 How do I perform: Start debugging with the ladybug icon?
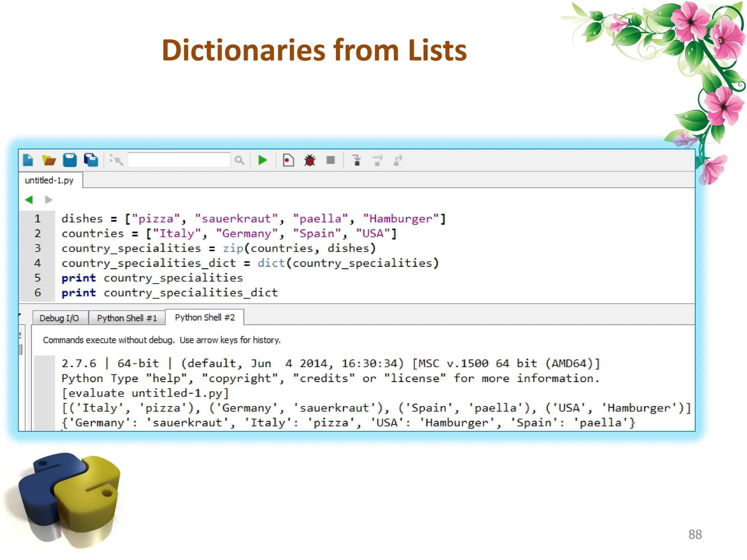coord(310,160)
